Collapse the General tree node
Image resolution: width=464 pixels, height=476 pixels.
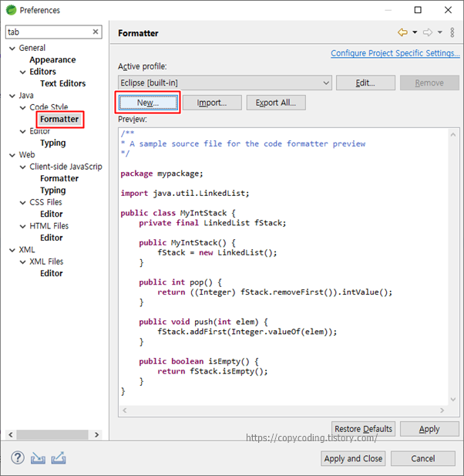(x=12, y=49)
